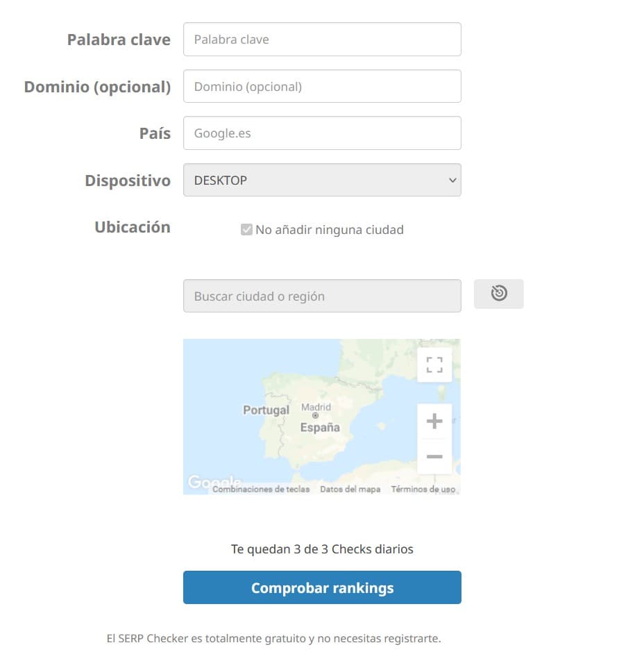Image resolution: width=644 pixels, height=661 pixels.
Task: Click the Comprobar rankings button
Action: point(322,587)
